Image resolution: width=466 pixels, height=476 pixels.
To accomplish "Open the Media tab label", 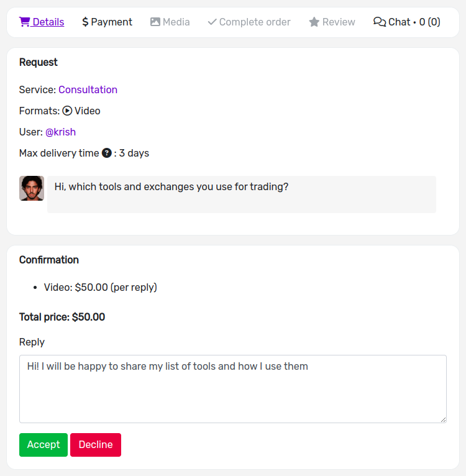I will click(176, 22).
